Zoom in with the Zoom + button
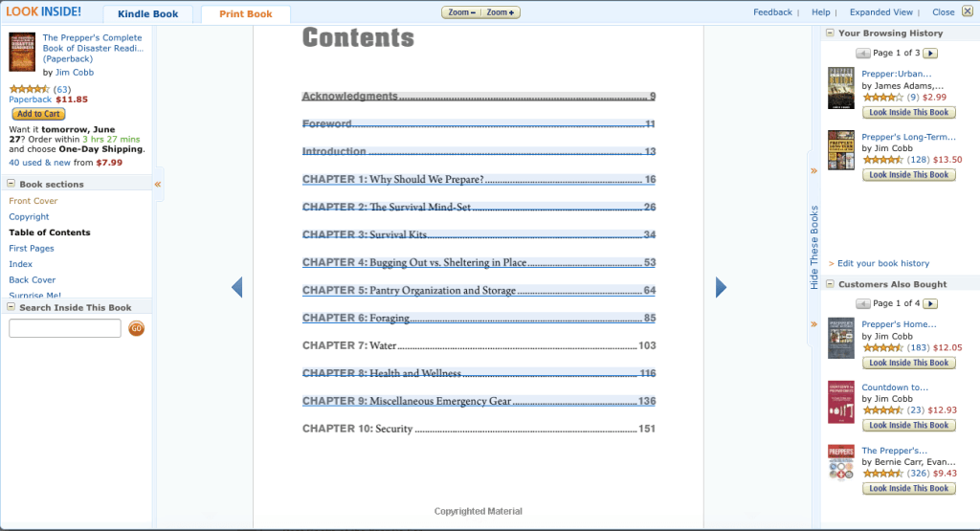 (x=501, y=12)
